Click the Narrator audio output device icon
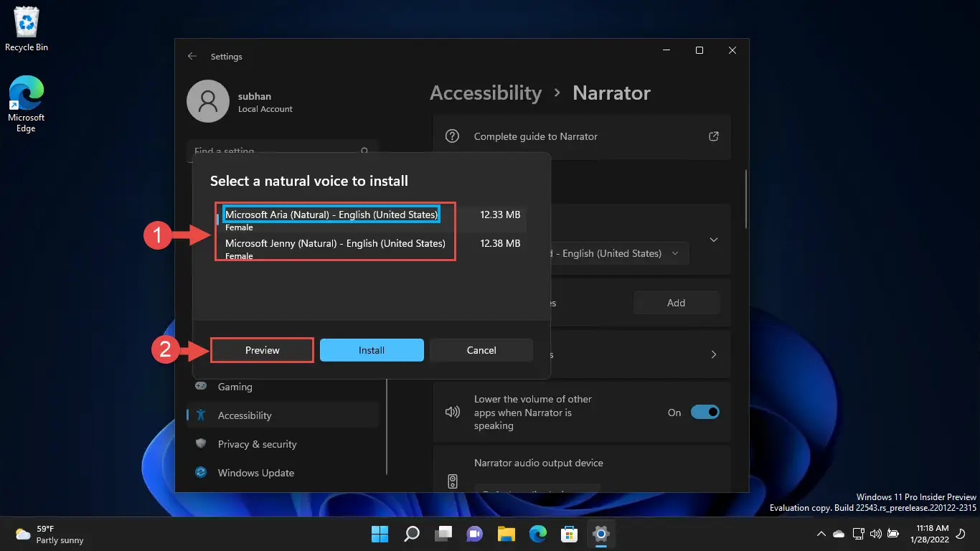This screenshot has width=980, height=551. [453, 481]
